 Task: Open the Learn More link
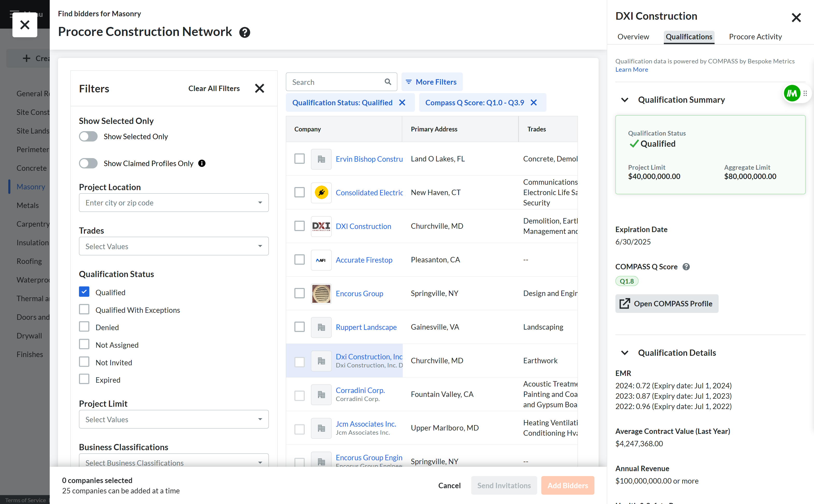click(631, 69)
